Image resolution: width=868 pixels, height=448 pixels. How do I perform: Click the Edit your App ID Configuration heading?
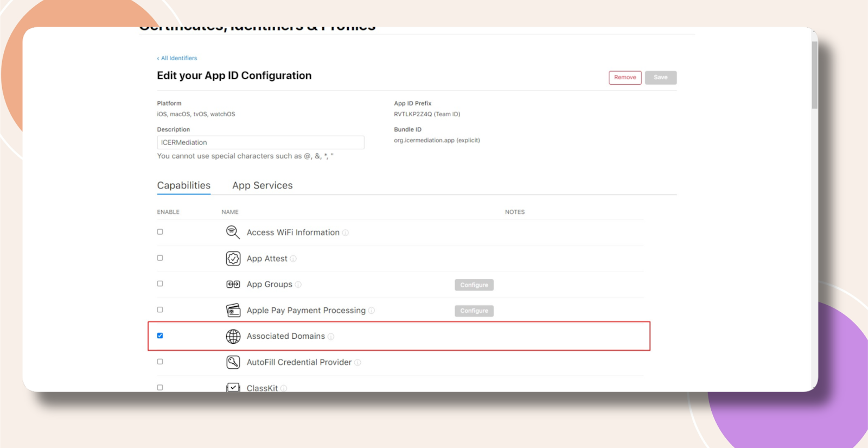point(234,75)
